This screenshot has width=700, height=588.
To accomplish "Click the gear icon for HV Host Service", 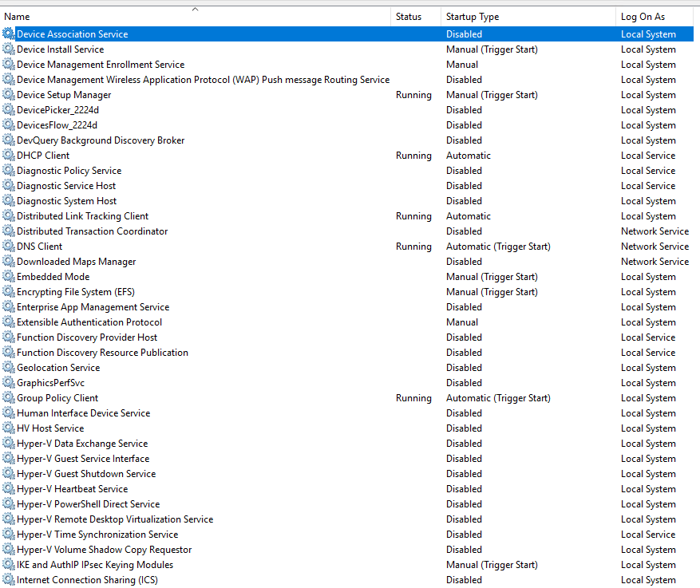I will point(9,428).
